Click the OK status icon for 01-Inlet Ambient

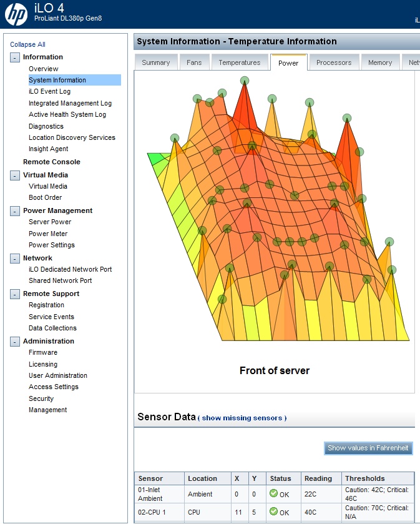point(273,493)
